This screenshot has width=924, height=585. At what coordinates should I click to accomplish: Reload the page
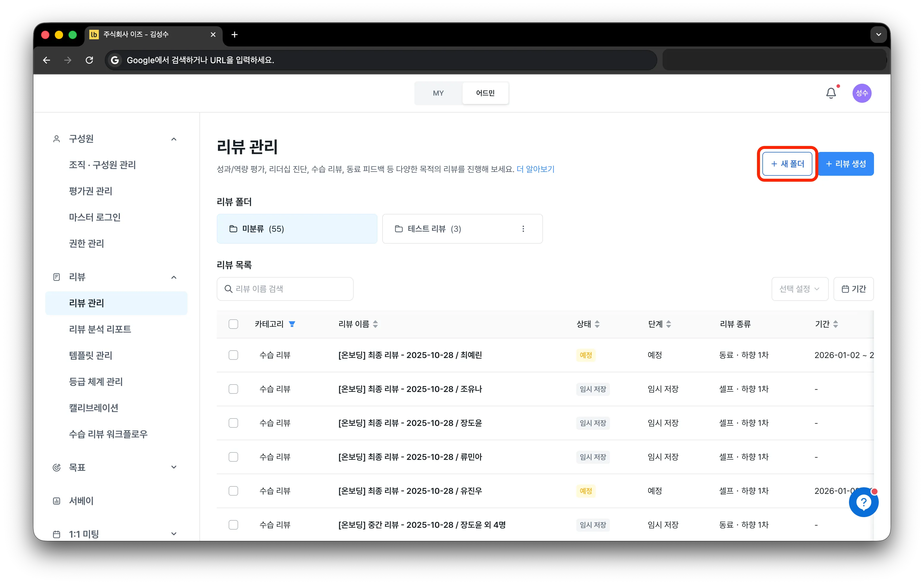[89, 60]
